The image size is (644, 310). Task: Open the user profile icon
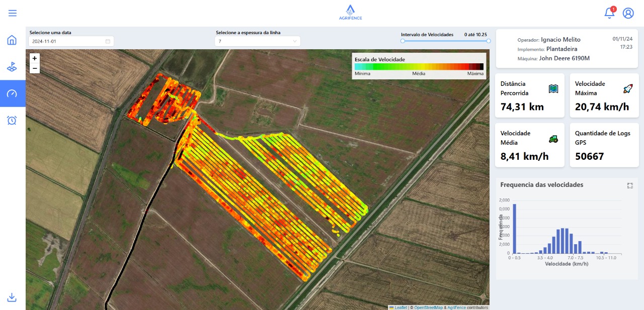[628, 13]
